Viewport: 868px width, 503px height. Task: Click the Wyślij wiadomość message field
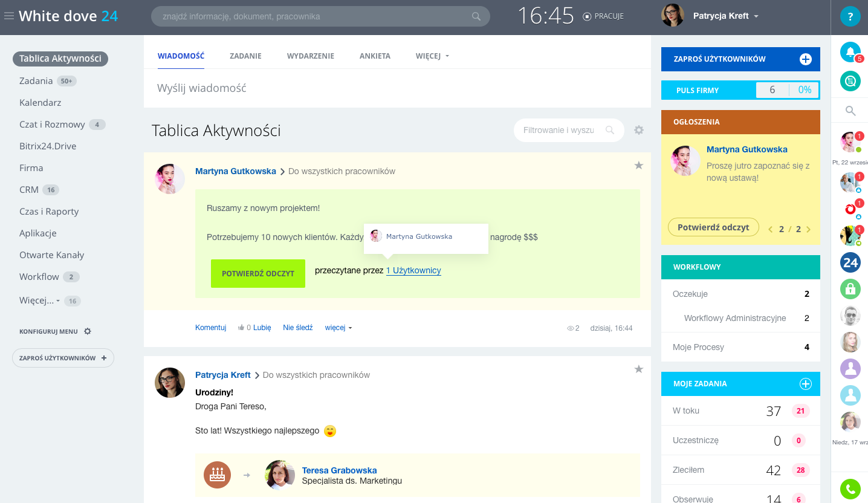pos(397,88)
